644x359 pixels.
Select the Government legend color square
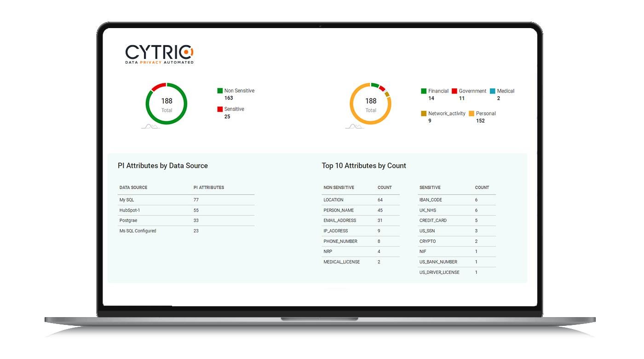454,91
